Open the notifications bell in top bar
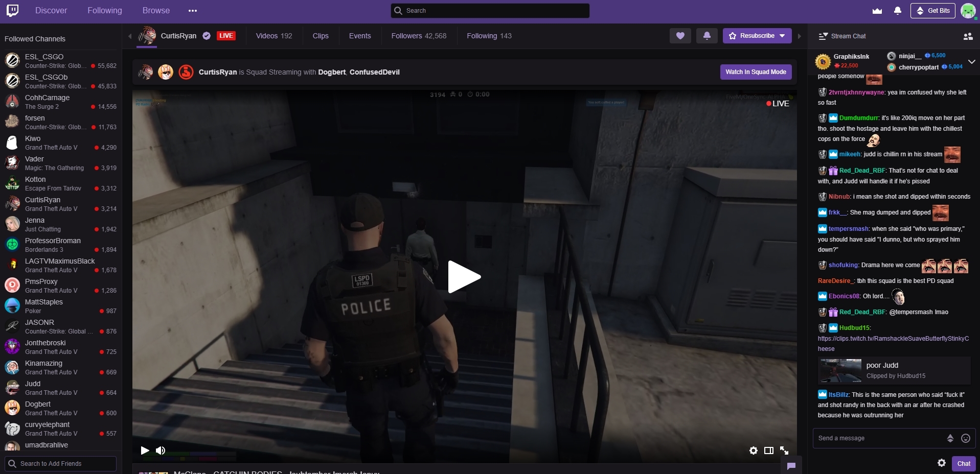The height and width of the screenshot is (474, 980). click(898, 11)
